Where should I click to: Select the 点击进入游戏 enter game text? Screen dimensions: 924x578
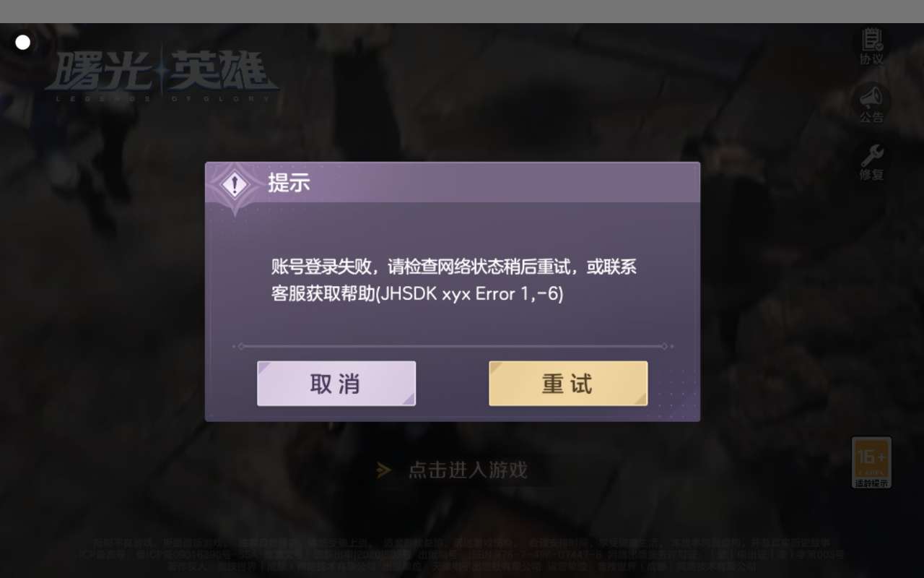pyautogui.click(x=468, y=470)
